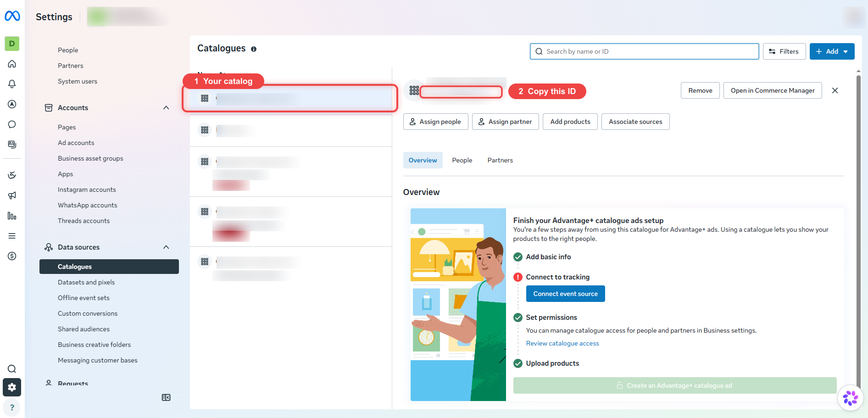Open System users in sidebar

click(78, 81)
